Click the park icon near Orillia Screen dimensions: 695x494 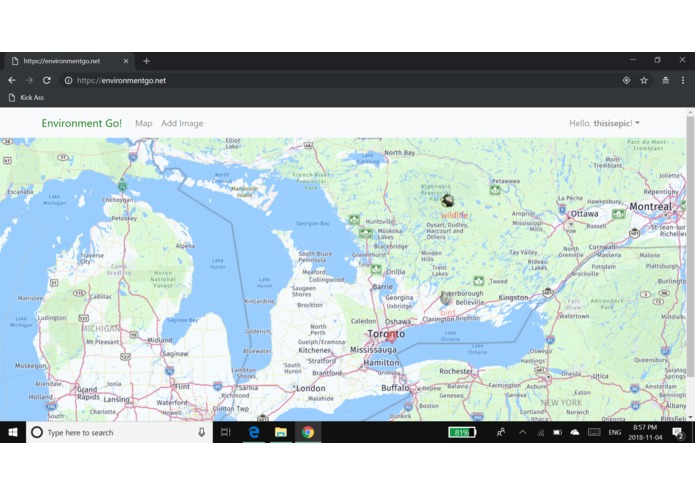tap(376, 269)
